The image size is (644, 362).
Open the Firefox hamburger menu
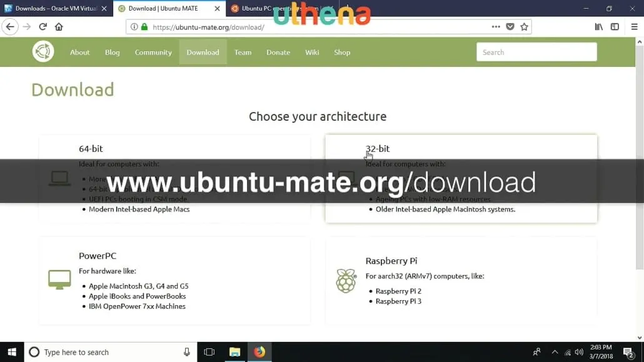tap(634, 27)
